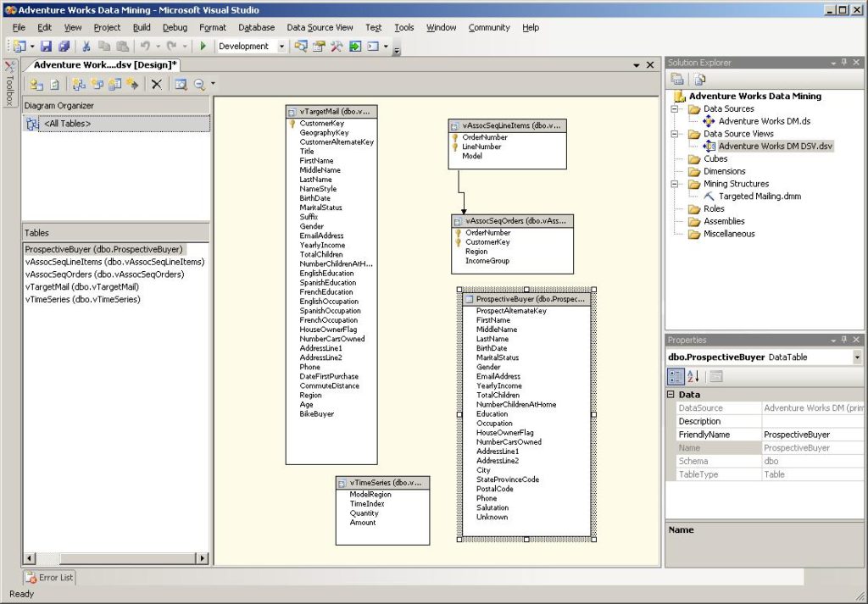
Task: Collapse the Data Source Views folder node
Action: (675, 134)
